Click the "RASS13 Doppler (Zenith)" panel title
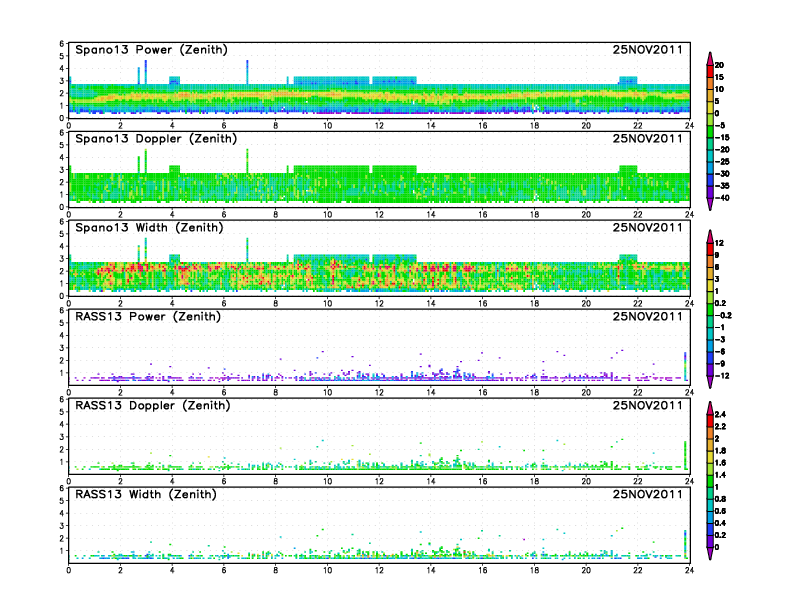 tap(153, 405)
